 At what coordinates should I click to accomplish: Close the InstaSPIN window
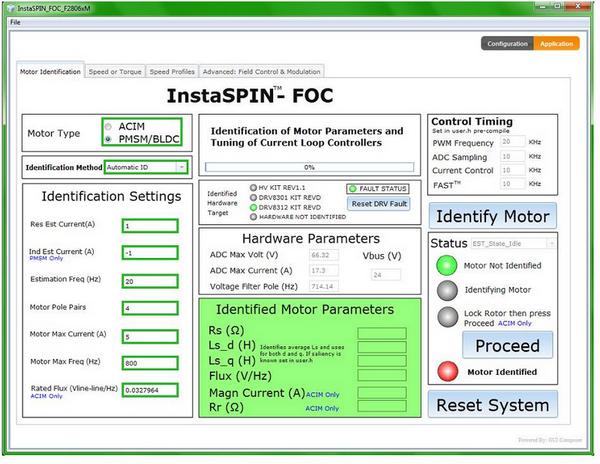579,7
